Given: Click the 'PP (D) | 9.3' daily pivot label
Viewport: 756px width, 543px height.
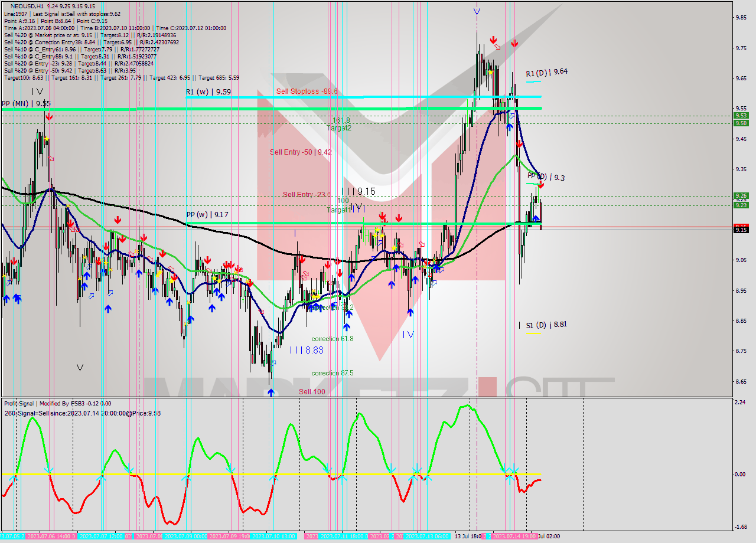Looking at the screenshot, I should (x=546, y=176).
